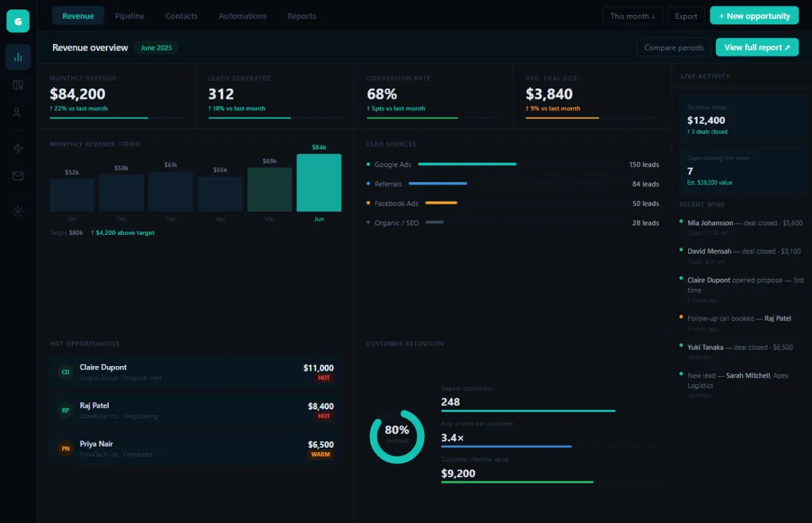Click the New opportunity button
812x523 pixels.
coord(754,16)
